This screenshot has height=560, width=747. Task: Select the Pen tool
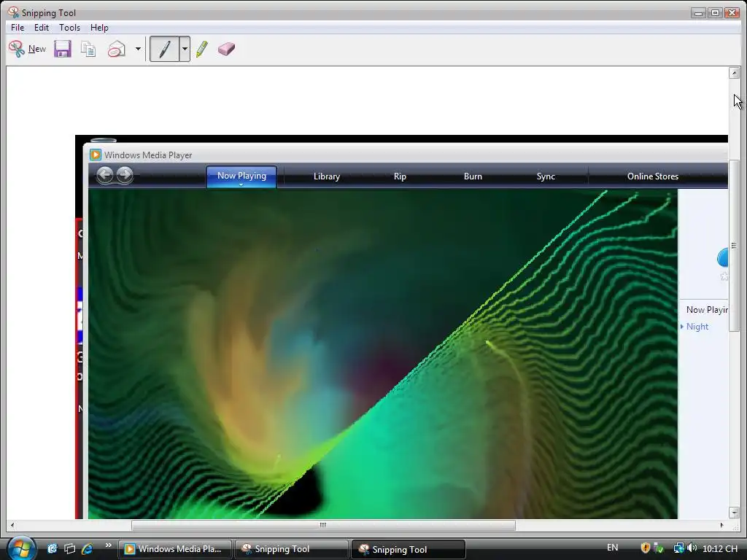coord(164,49)
